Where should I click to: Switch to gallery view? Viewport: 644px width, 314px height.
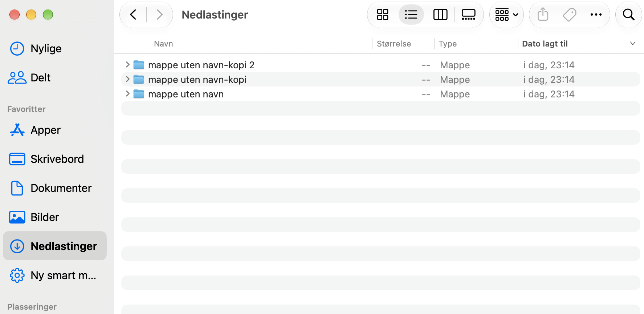click(468, 15)
